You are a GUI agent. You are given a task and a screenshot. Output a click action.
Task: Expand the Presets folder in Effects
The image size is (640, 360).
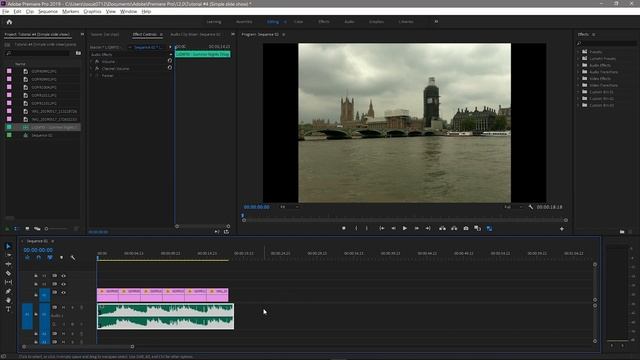coord(579,52)
